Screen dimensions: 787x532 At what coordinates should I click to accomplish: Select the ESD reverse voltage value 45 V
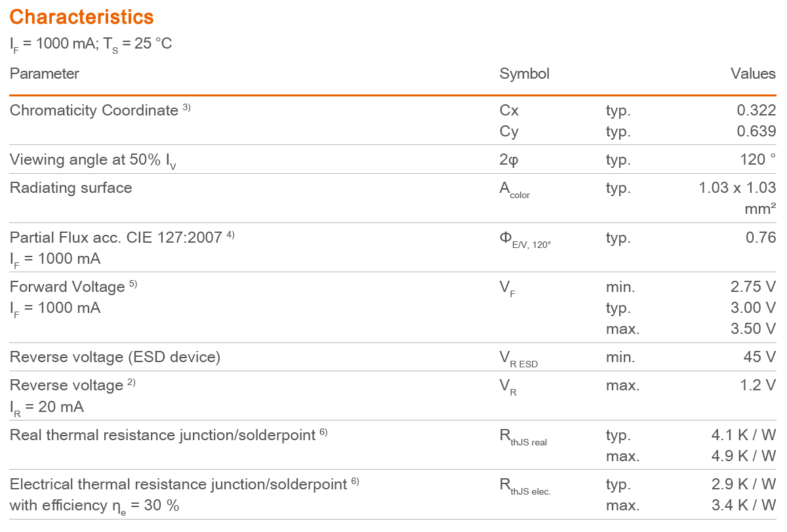coord(759,357)
